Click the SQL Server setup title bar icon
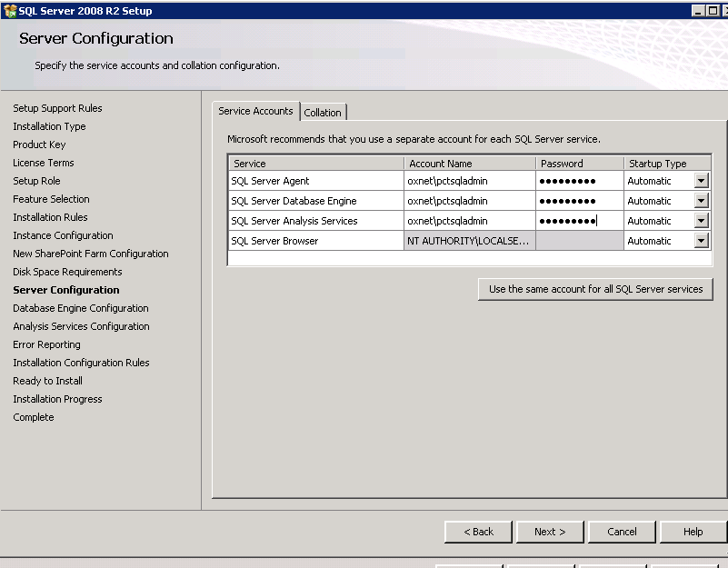The width and height of the screenshot is (728, 568). (x=10, y=11)
